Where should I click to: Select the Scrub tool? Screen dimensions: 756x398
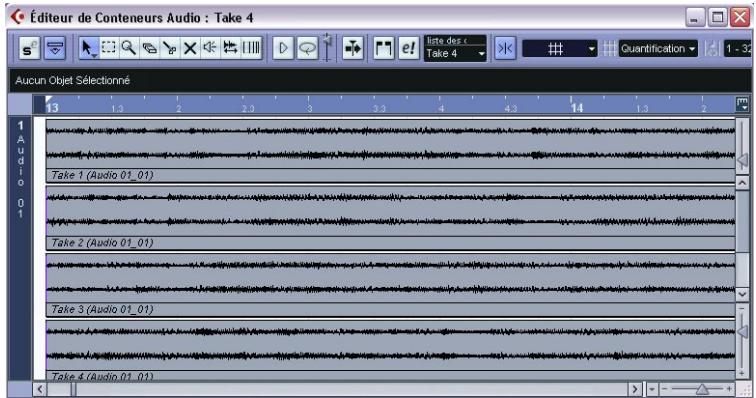(x=230, y=48)
